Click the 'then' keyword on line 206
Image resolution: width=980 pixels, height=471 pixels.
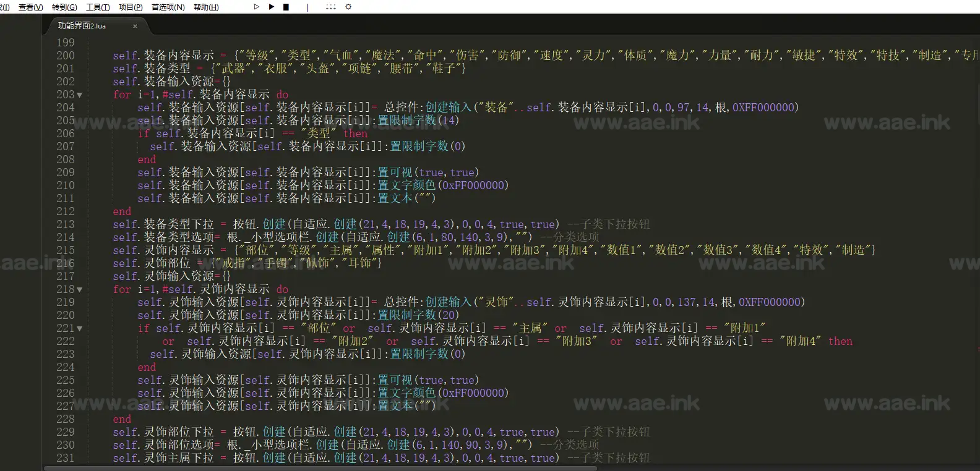[356, 134]
